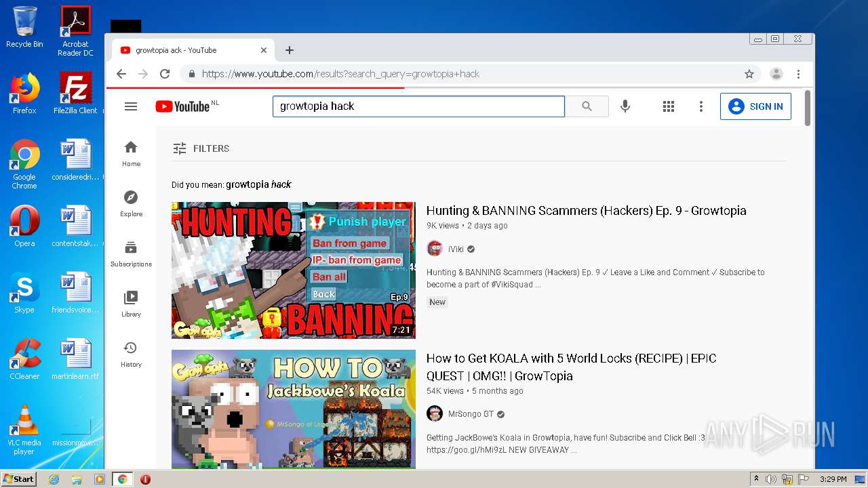Open Opera desktop icon

point(24,226)
